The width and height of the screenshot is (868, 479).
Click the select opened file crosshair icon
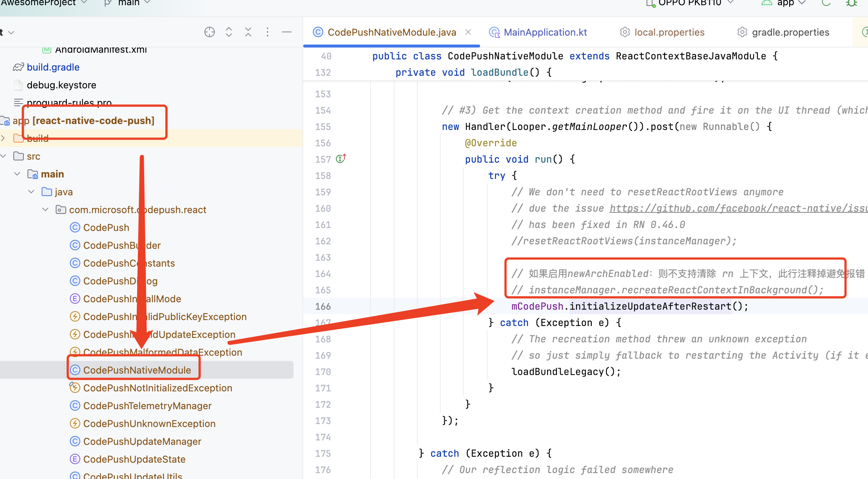pos(210,32)
